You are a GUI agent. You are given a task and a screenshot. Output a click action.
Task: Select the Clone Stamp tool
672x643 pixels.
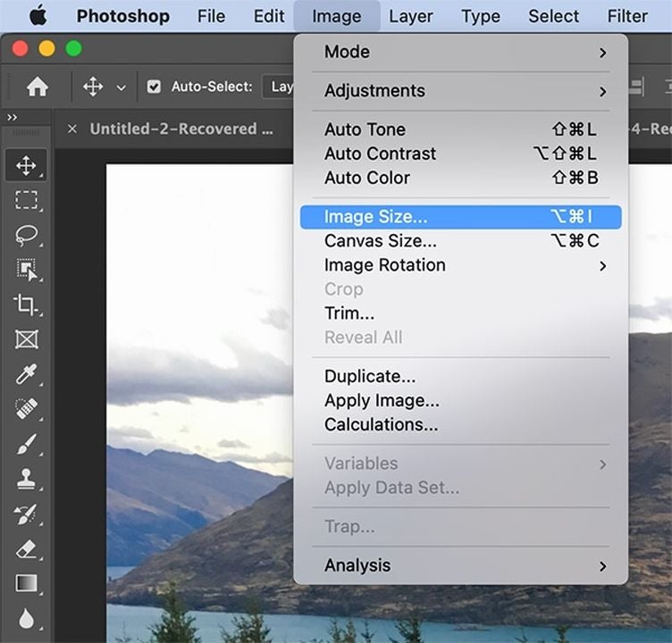click(x=26, y=479)
